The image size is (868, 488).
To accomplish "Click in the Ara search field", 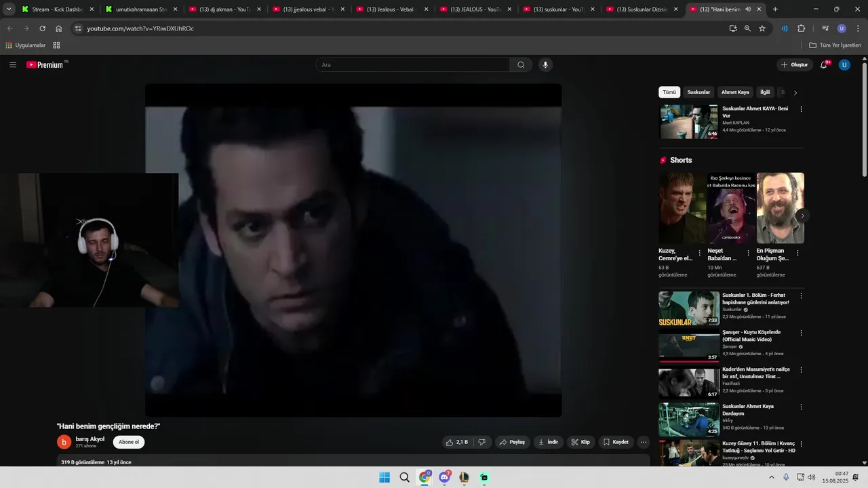I will 412,64.
